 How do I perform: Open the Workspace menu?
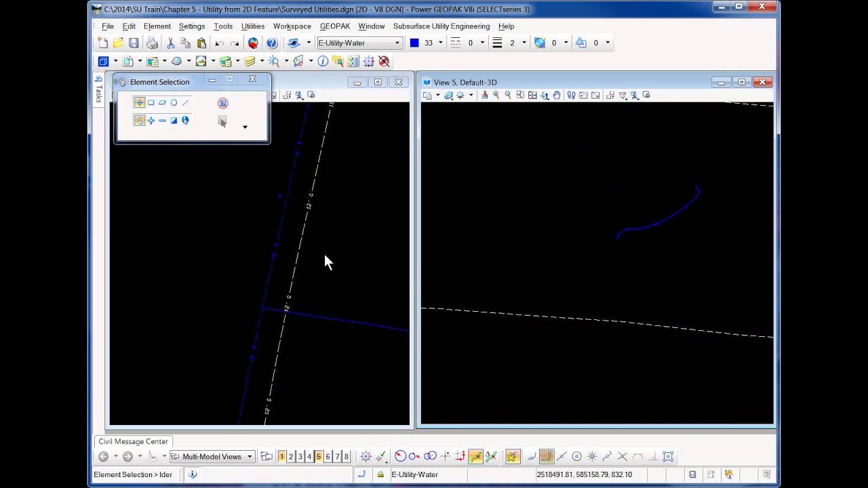(292, 26)
